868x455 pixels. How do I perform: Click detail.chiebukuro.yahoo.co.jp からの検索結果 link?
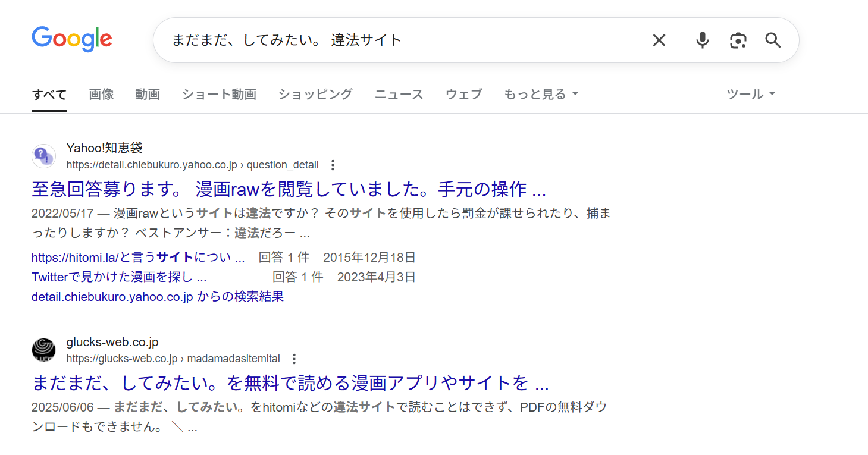coord(157,296)
